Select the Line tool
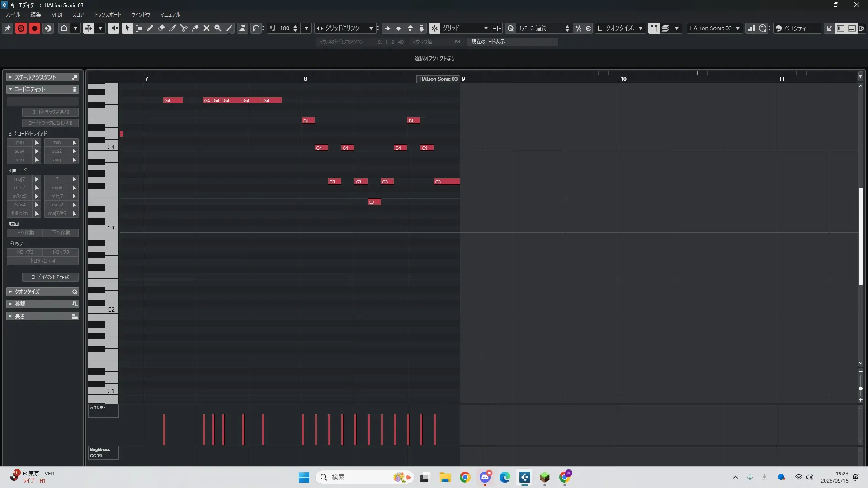The image size is (868, 488). pos(230,28)
